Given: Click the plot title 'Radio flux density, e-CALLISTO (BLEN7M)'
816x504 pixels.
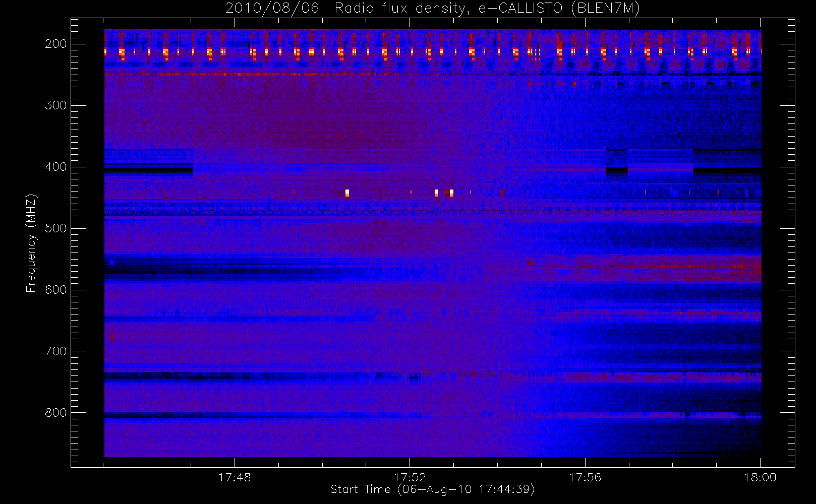Looking at the screenshot, I should [488, 9].
